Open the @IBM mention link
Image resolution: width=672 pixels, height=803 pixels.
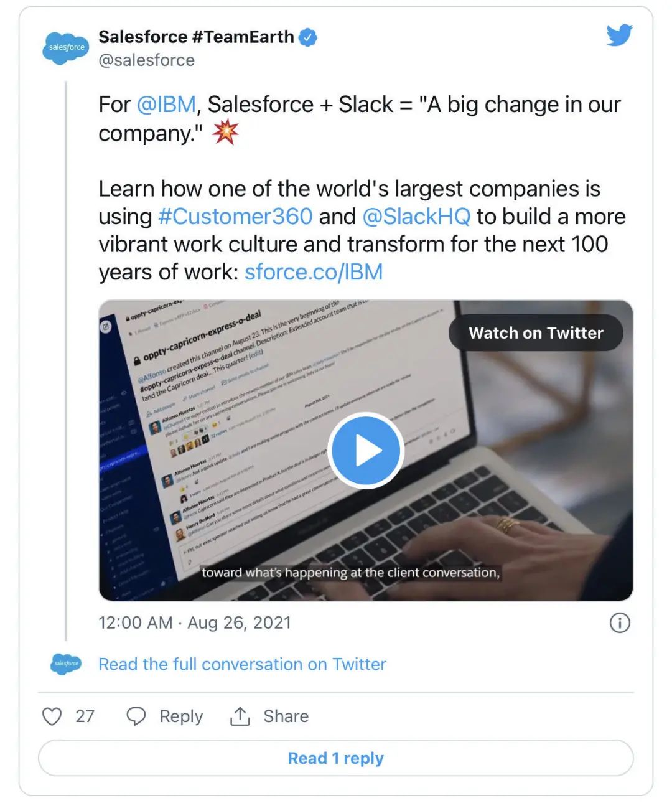(166, 105)
